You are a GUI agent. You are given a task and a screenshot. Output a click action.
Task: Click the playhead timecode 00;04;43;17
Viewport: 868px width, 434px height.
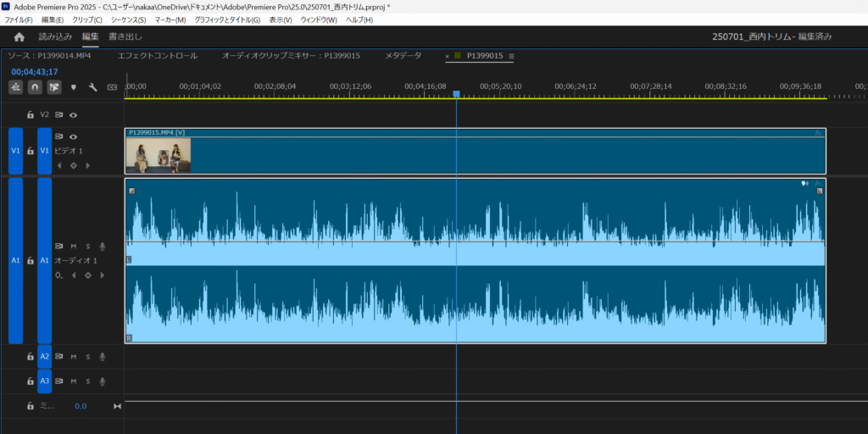click(35, 71)
